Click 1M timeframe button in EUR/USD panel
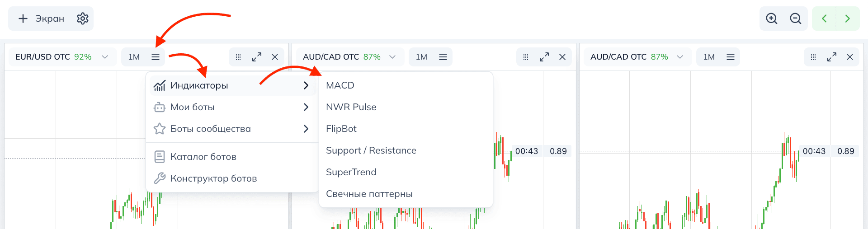Screen dimensions: 868x229 [134, 57]
